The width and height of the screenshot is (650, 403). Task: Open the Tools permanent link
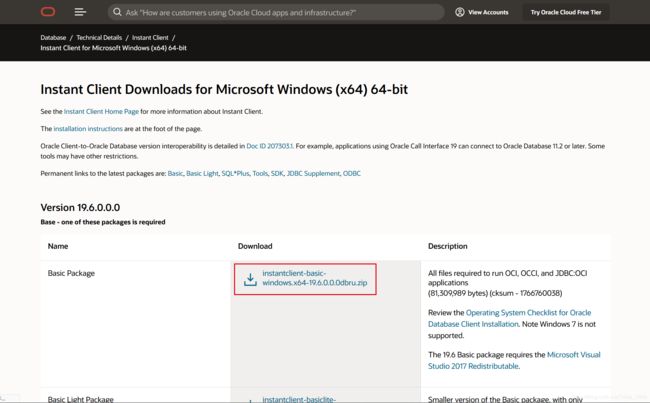260,173
